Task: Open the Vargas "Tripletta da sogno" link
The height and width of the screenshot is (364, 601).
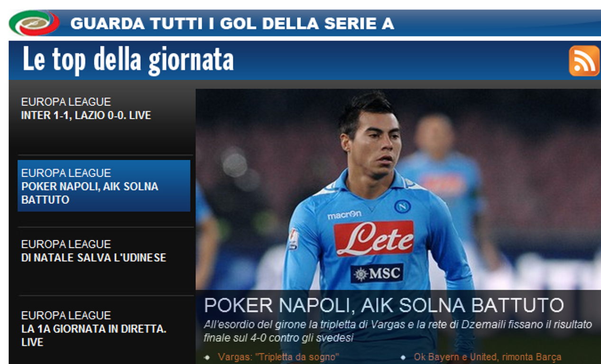Action: [x=278, y=357]
